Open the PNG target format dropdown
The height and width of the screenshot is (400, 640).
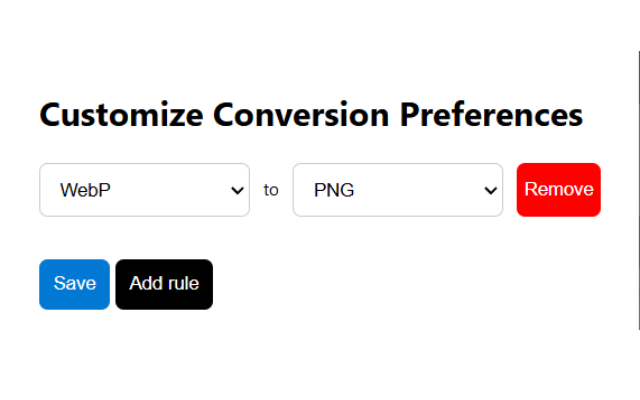[x=397, y=190]
